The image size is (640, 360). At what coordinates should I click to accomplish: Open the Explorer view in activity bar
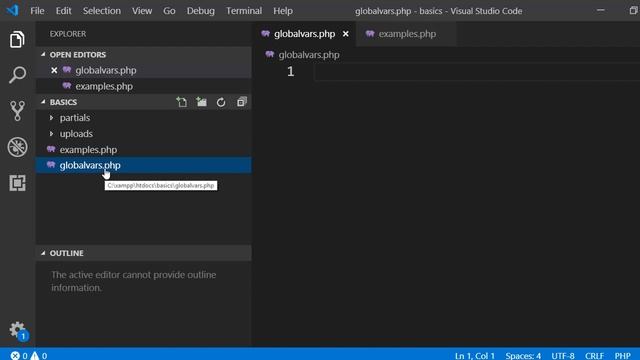pyautogui.click(x=17, y=39)
